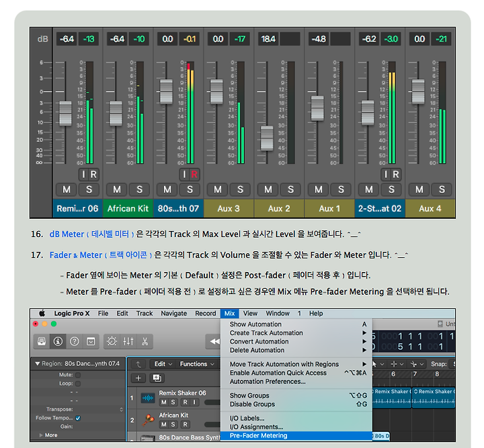Click the plus add track button
Screen dimensions: 484x448
click(x=138, y=378)
